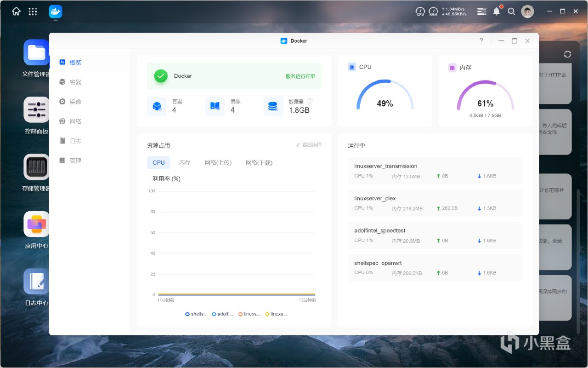Open the shellspec_openwrt container row
The image size is (588, 368).
435,267
